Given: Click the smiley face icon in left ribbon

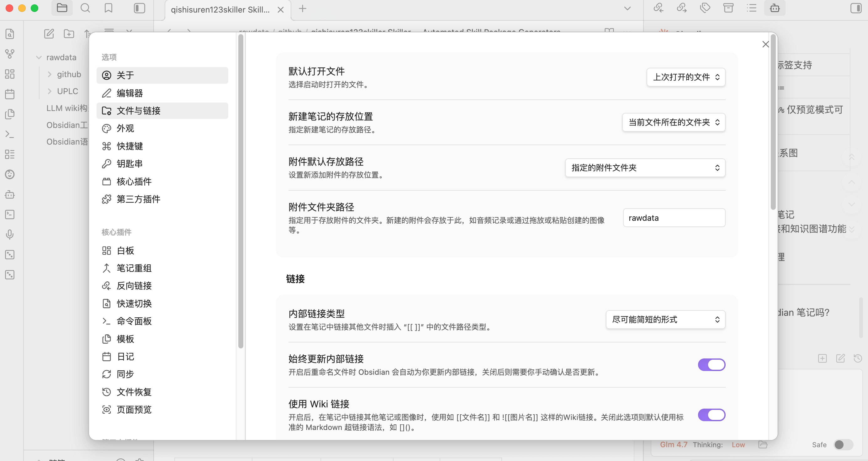Looking at the screenshot, I should [10, 174].
